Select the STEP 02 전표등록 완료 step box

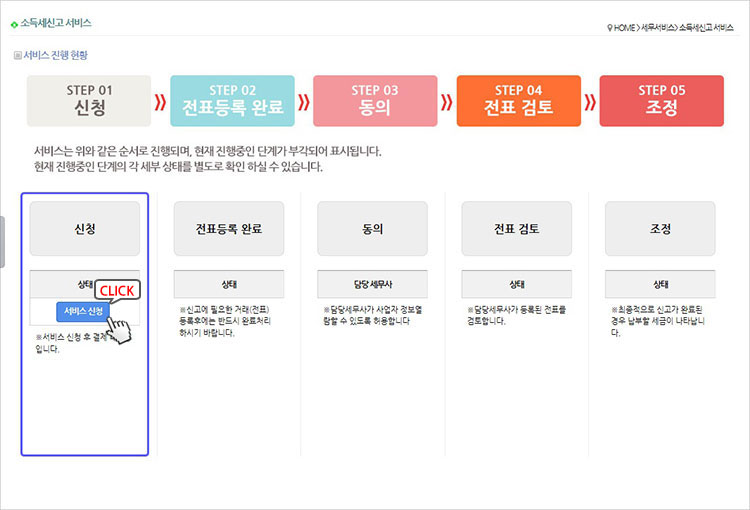pos(232,101)
